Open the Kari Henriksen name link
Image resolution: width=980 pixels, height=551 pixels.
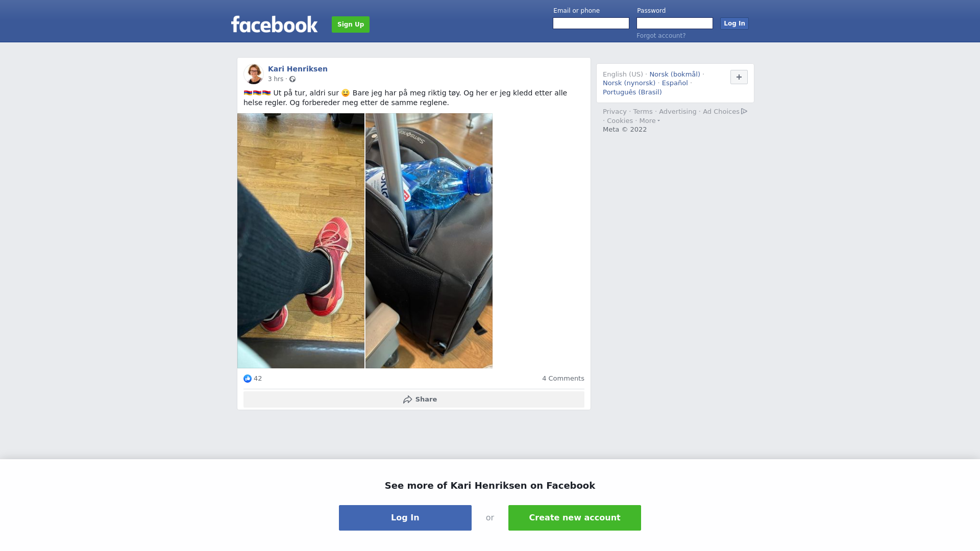tap(298, 69)
